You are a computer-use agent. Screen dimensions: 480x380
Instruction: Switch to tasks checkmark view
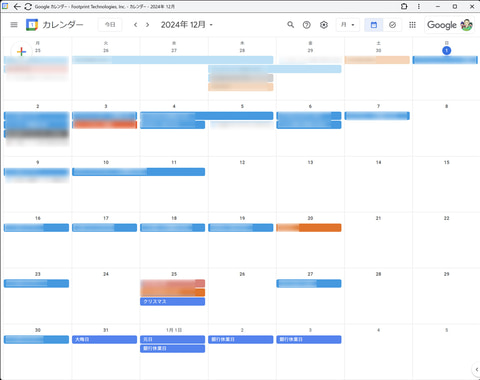(392, 25)
